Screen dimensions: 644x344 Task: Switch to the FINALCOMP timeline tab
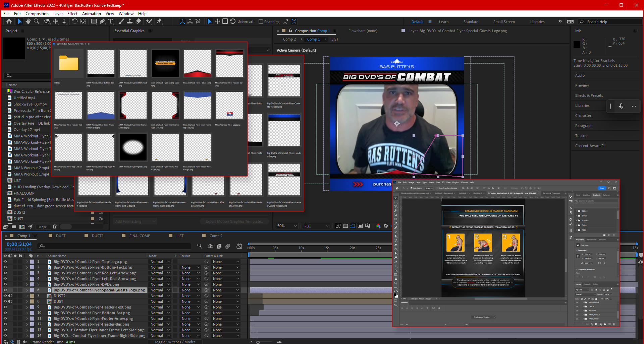coord(140,236)
